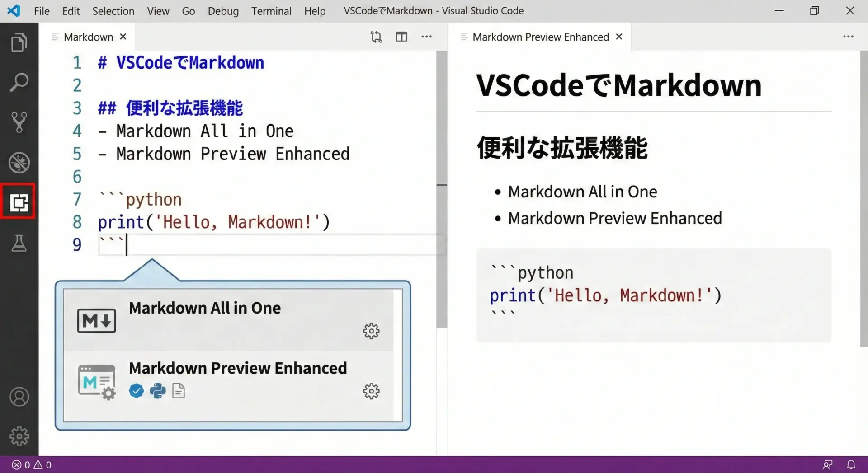Open the Accounts icon in activity bar
The image size is (868, 473).
[x=19, y=397]
